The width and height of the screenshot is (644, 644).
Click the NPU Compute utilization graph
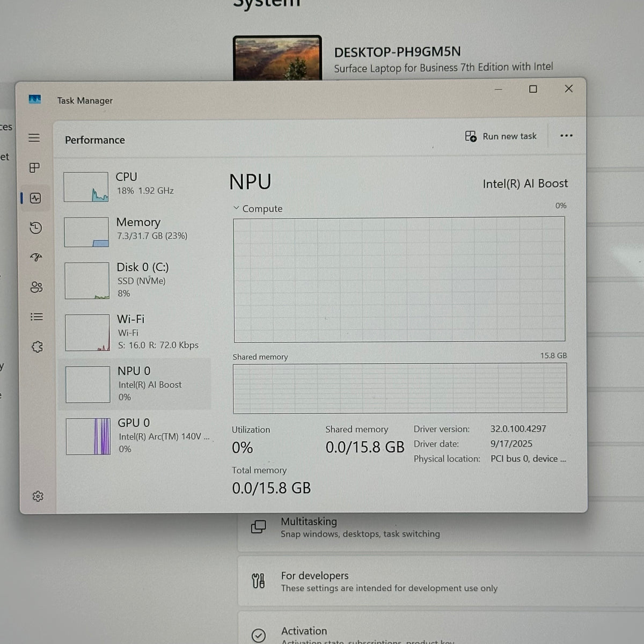(x=399, y=279)
